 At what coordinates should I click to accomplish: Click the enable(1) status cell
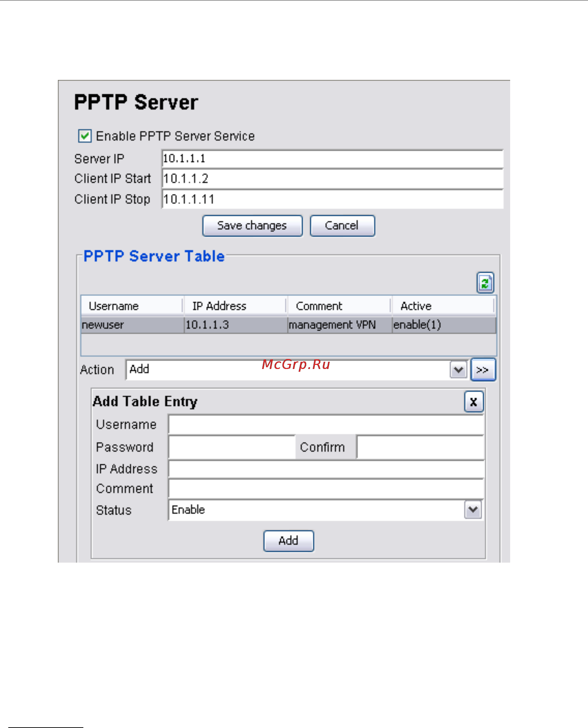444,325
